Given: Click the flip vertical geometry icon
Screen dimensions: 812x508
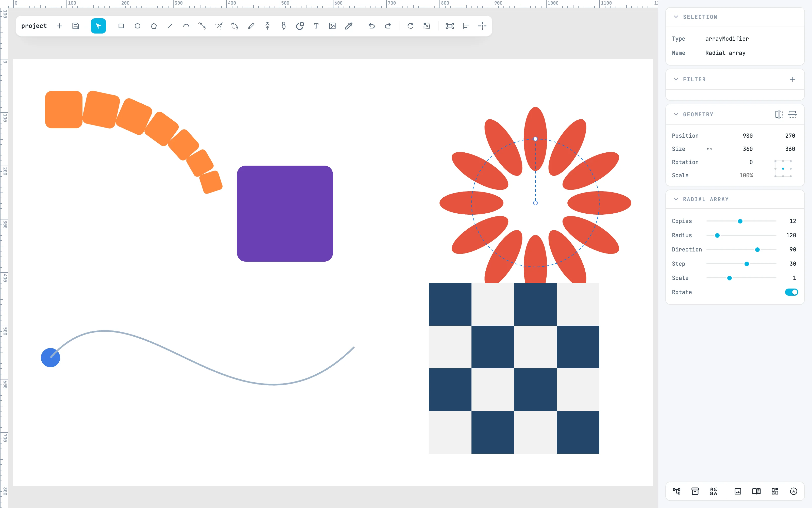Looking at the screenshot, I should [792, 114].
